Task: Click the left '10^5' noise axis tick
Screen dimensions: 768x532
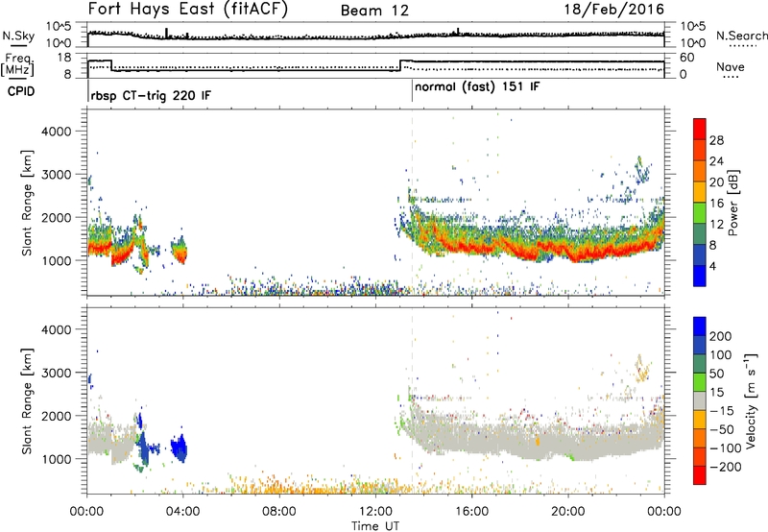Action: pos(59,26)
